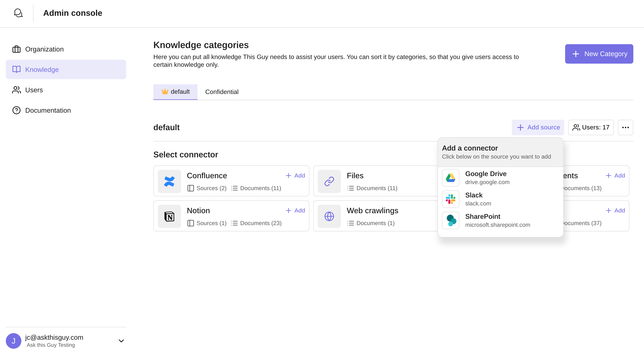Image resolution: width=644 pixels, height=355 pixels.
Task: Click the Users: 17 button
Action: (591, 127)
